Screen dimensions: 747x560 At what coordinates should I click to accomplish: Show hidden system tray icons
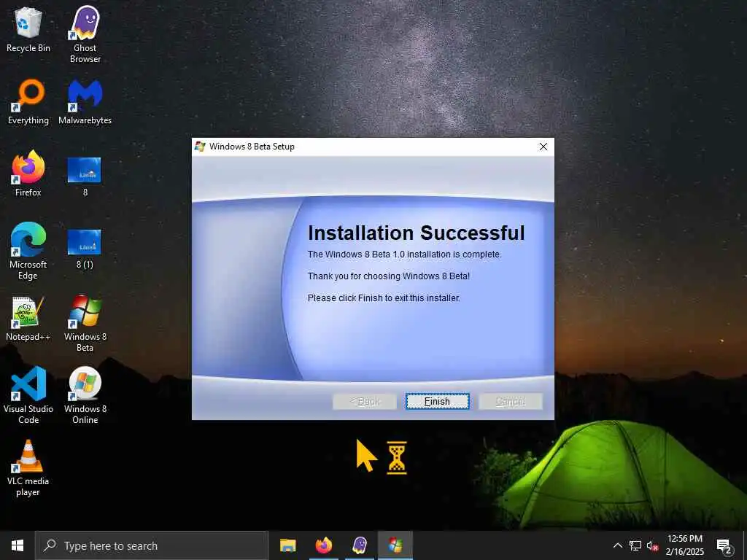click(617, 545)
